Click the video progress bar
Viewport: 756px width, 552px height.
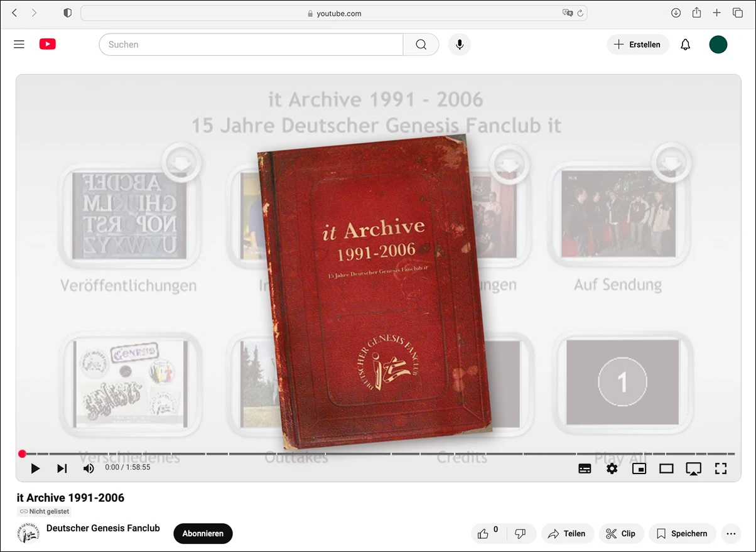(378, 453)
